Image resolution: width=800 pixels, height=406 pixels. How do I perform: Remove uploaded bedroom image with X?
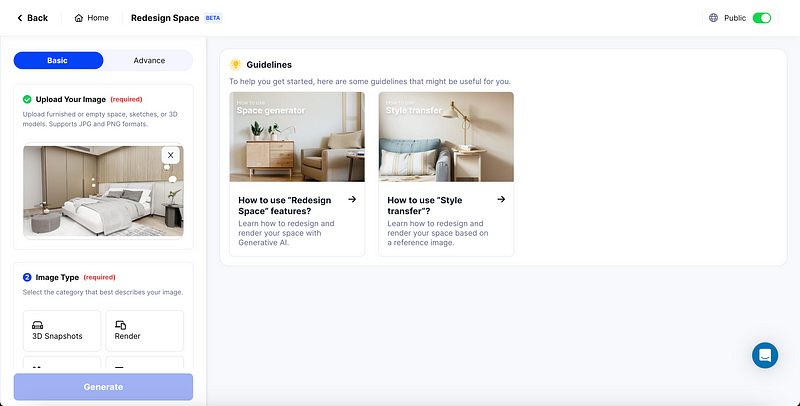pyautogui.click(x=170, y=155)
